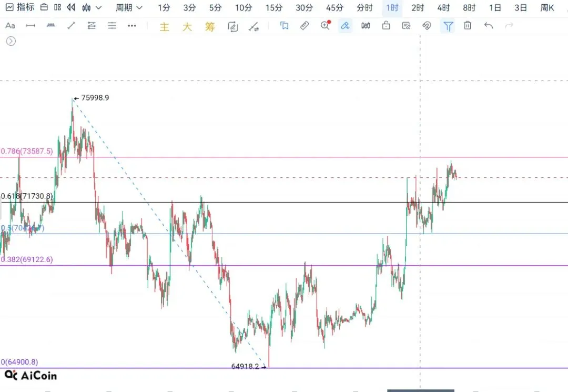The height and width of the screenshot is (392, 568).
Task: Click the continuous drawing mode icon
Action: click(233, 26)
